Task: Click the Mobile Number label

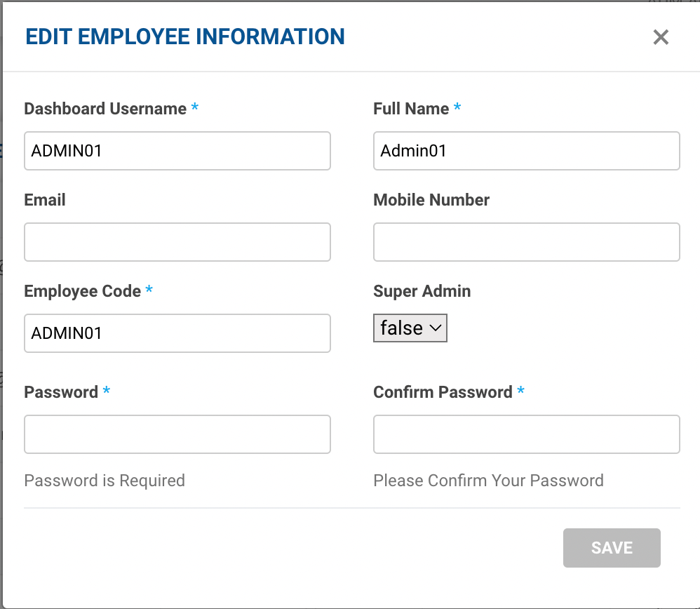Action: (x=431, y=200)
